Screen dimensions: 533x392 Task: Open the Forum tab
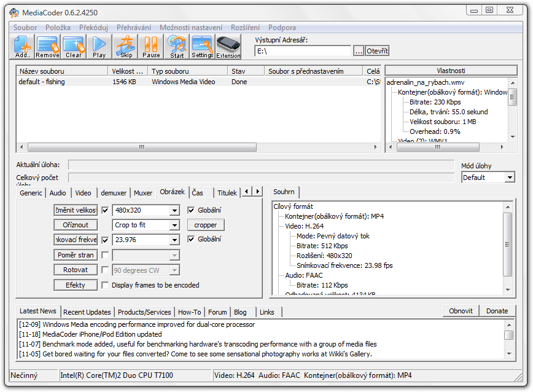pyautogui.click(x=217, y=312)
